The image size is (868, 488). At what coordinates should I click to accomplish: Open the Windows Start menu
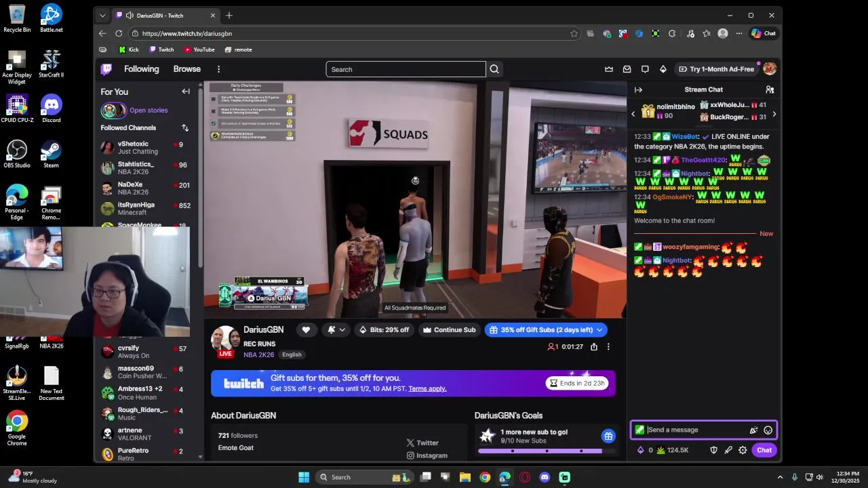304,477
